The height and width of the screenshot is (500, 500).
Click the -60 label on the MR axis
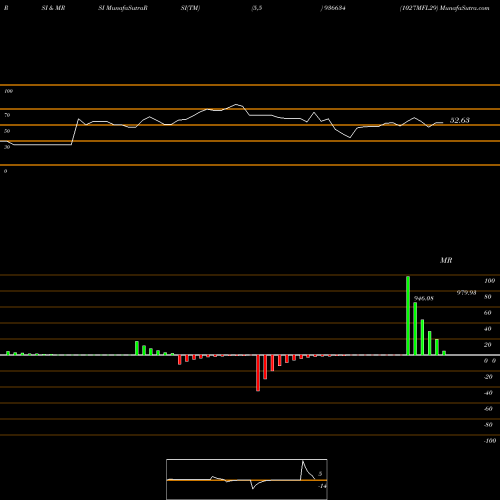coord(488,409)
